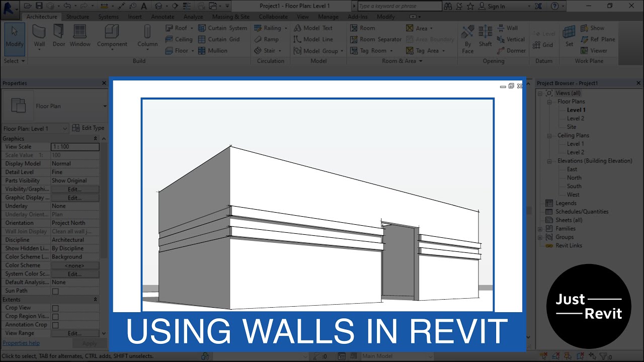Click the Edit Type button
This screenshot has height=362, width=644.
[x=89, y=128]
